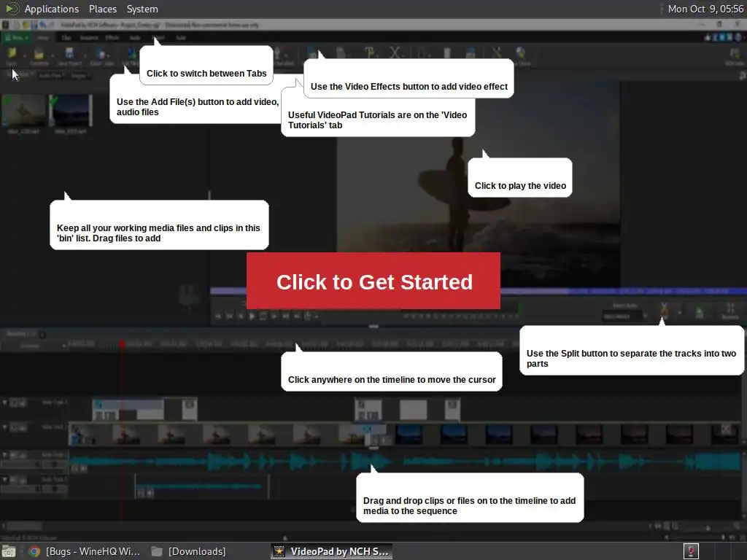Click the red timeline cursor marker
This screenshot has height=560, width=747.
[122, 343]
